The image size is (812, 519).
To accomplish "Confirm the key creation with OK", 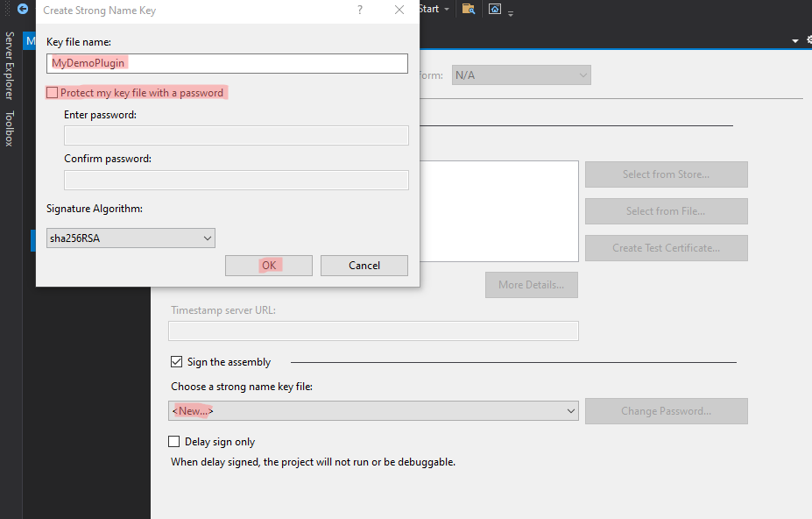I will coord(268,265).
